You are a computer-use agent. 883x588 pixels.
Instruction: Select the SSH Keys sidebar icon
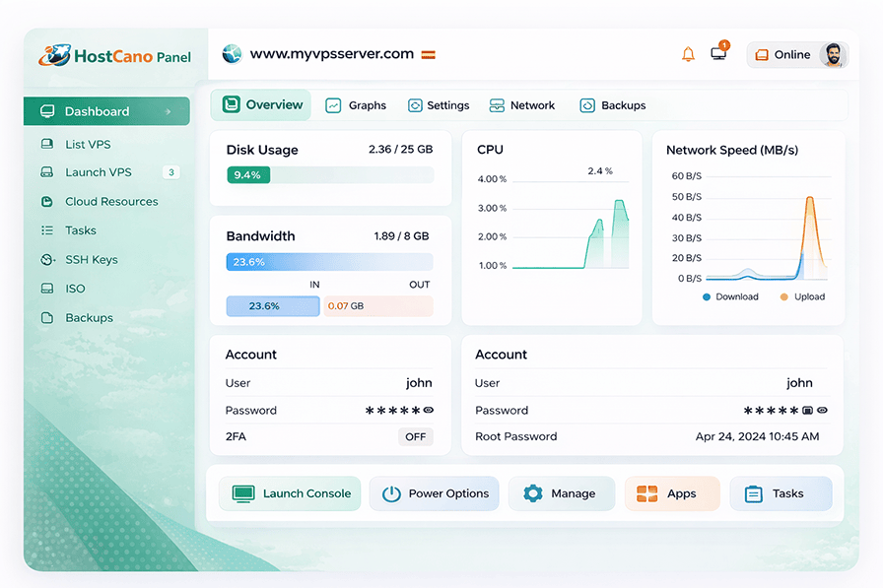pyautogui.click(x=47, y=259)
